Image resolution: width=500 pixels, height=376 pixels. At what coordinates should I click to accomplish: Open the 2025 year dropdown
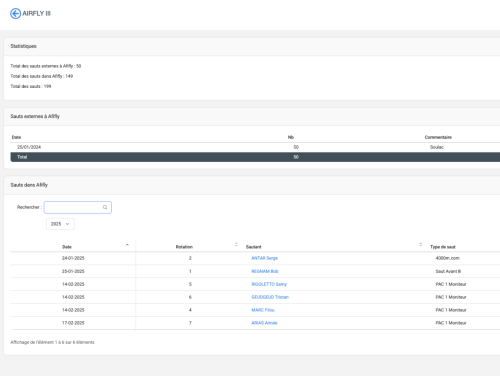tap(60, 224)
